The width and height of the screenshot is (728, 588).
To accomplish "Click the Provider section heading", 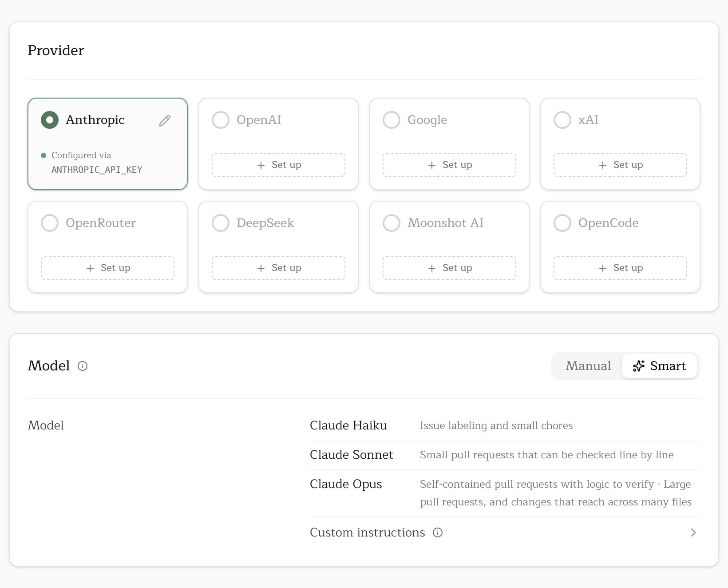I will [56, 50].
